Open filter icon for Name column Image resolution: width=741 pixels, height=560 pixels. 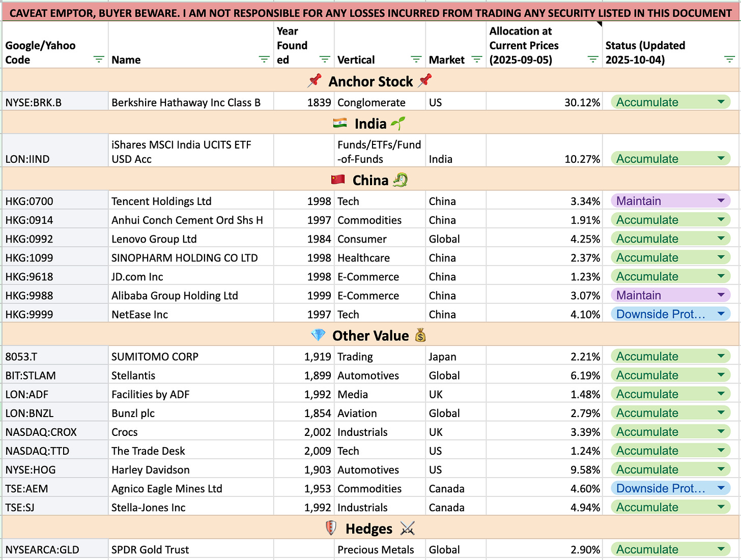264,60
